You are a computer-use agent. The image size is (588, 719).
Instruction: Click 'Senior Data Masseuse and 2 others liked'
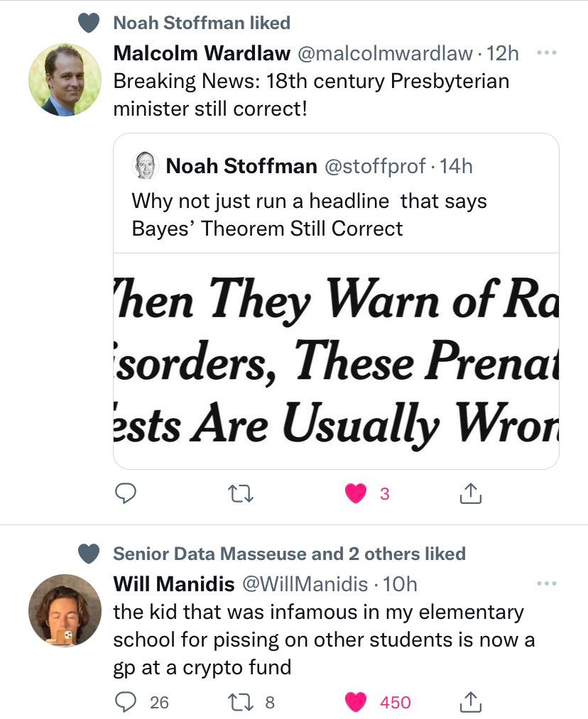coord(289,554)
